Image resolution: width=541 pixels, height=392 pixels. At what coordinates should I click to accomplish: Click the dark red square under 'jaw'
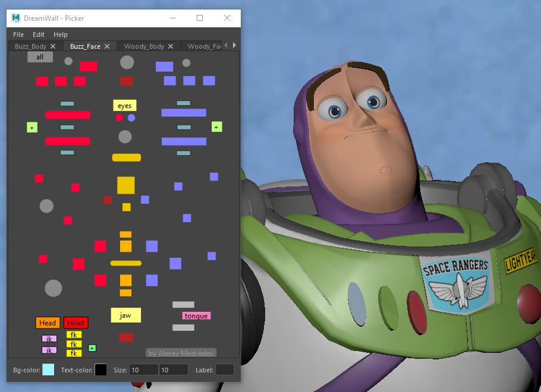(126, 337)
